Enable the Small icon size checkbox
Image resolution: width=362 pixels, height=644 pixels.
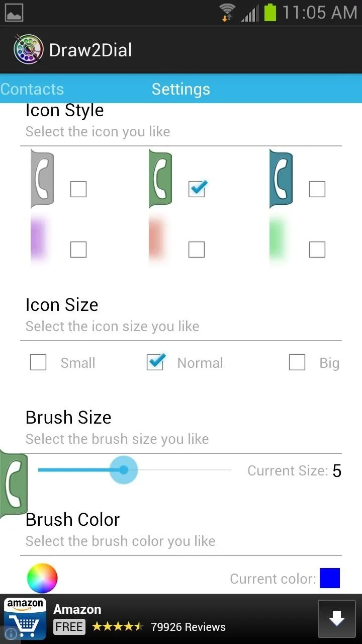tap(38, 363)
